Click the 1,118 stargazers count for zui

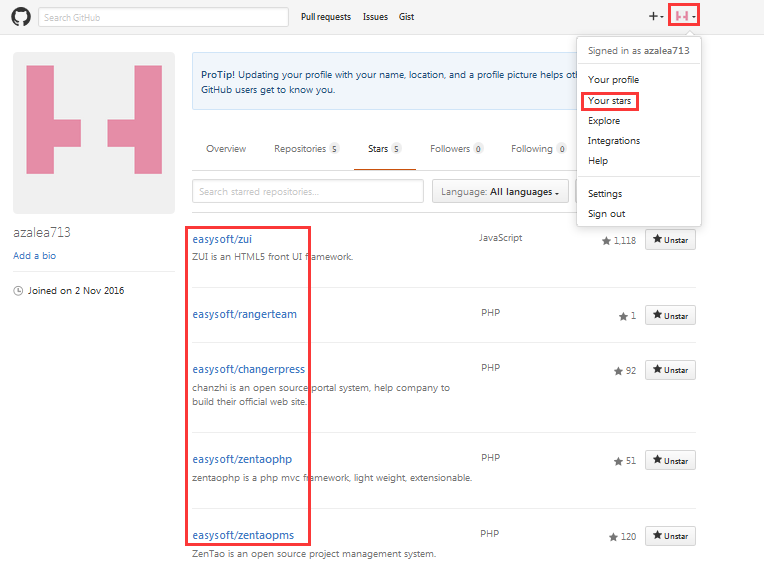tap(619, 240)
